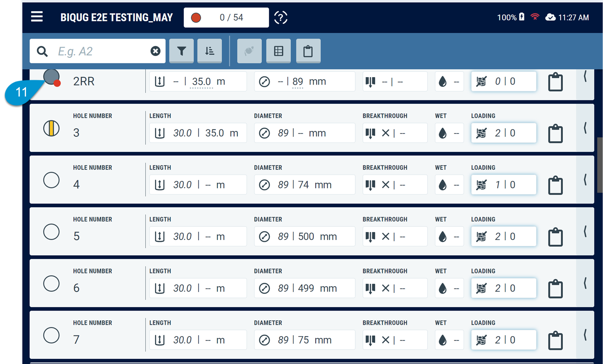
Task: Click the cloud sync status icon
Action: (x=550, y=17)
